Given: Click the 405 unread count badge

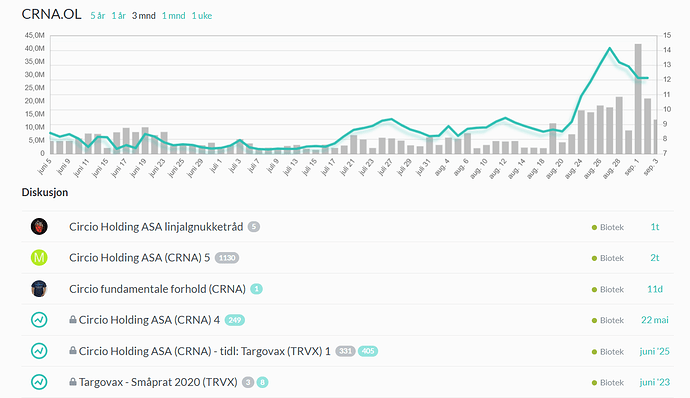Looking at the screenshot, I should pos(368,351).
